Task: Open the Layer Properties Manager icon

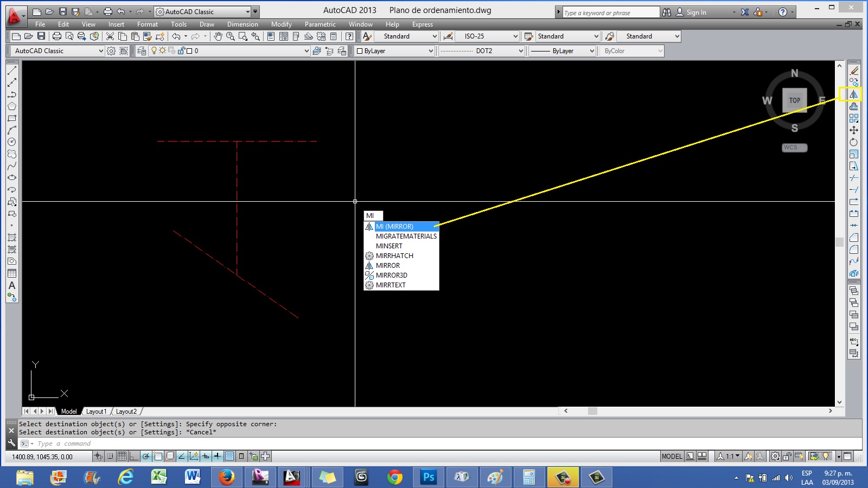Action: 142,50
